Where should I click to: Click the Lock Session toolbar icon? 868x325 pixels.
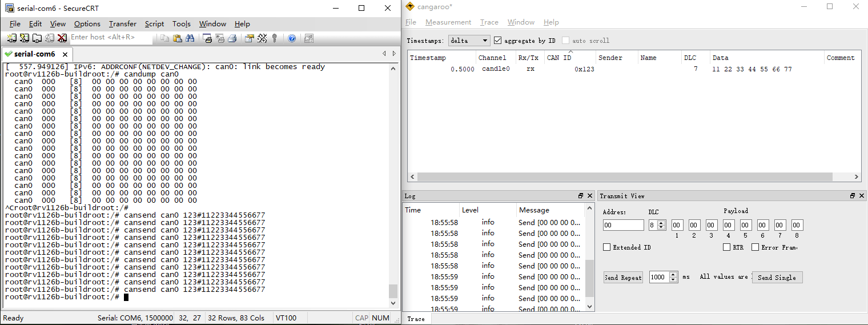pos(309,38)
